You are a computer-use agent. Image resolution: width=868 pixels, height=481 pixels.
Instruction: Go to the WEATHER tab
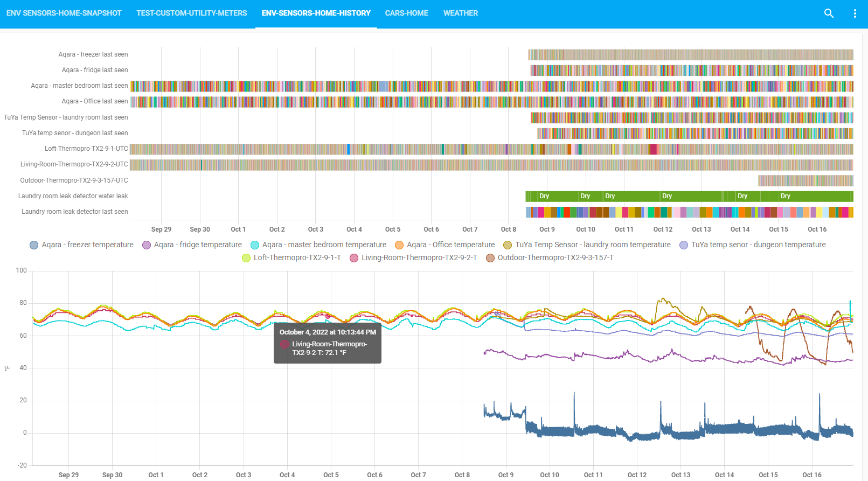coord(460,13)
